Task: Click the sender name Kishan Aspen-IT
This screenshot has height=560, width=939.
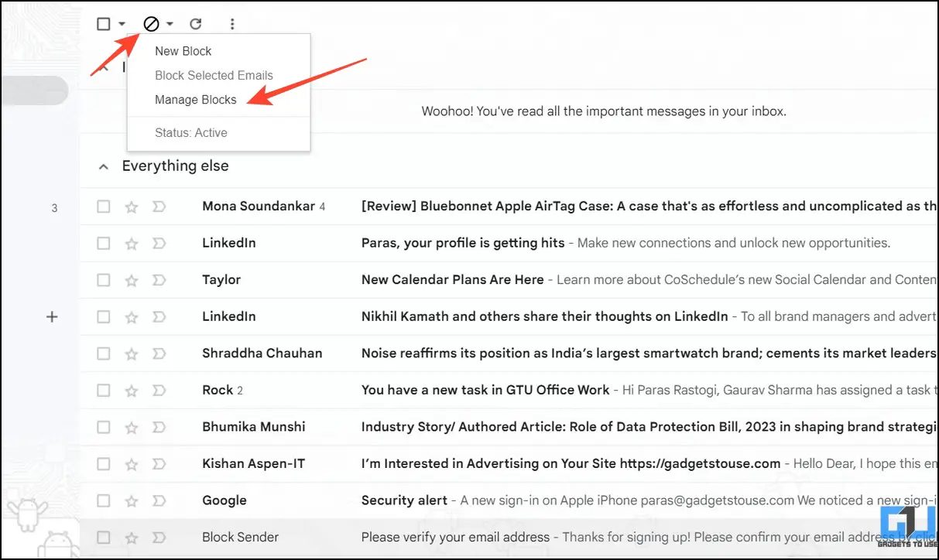Action: (254, 463)
